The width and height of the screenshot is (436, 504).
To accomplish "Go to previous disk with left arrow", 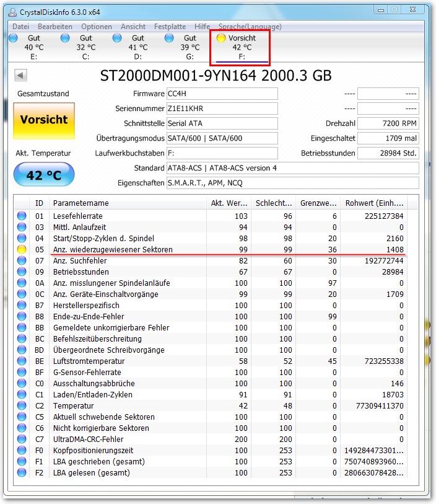I will (x=20, y=76).
